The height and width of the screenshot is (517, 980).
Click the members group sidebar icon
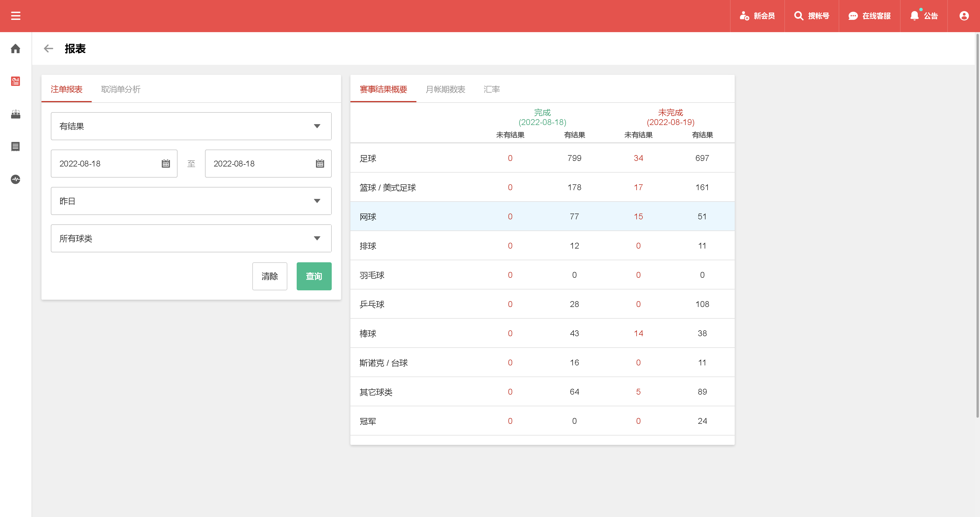tap(15, 114)
